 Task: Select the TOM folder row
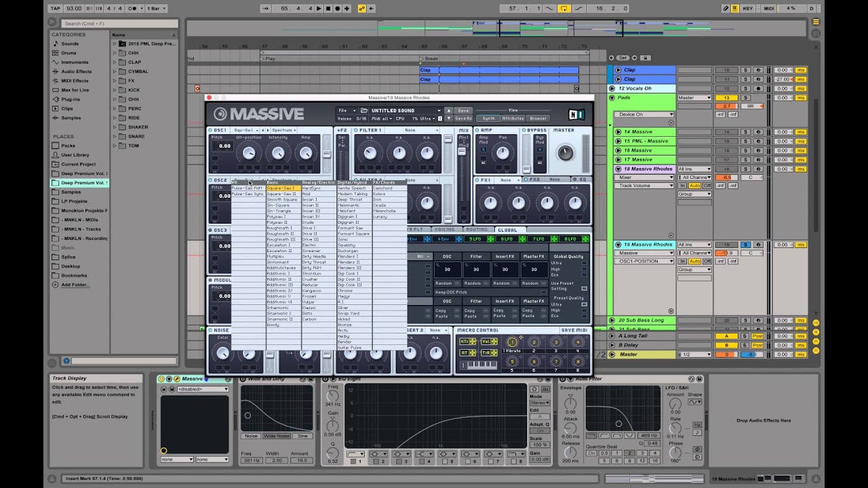click(x=144, y=146)
